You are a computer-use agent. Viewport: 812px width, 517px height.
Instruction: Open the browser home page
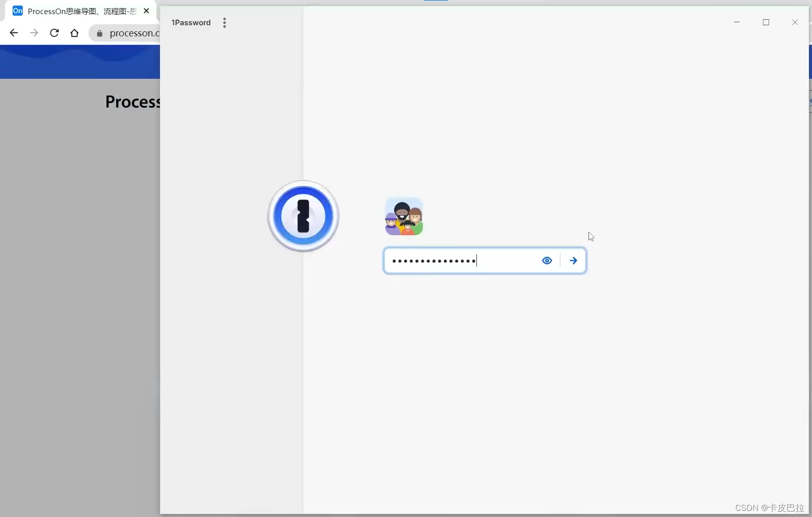click(75, 33)
